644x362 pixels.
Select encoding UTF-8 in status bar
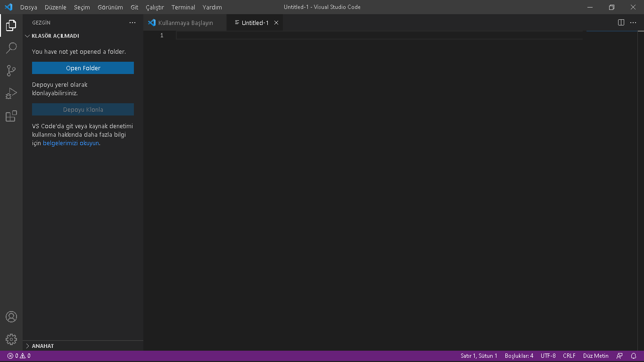click(x=548, y=356)
